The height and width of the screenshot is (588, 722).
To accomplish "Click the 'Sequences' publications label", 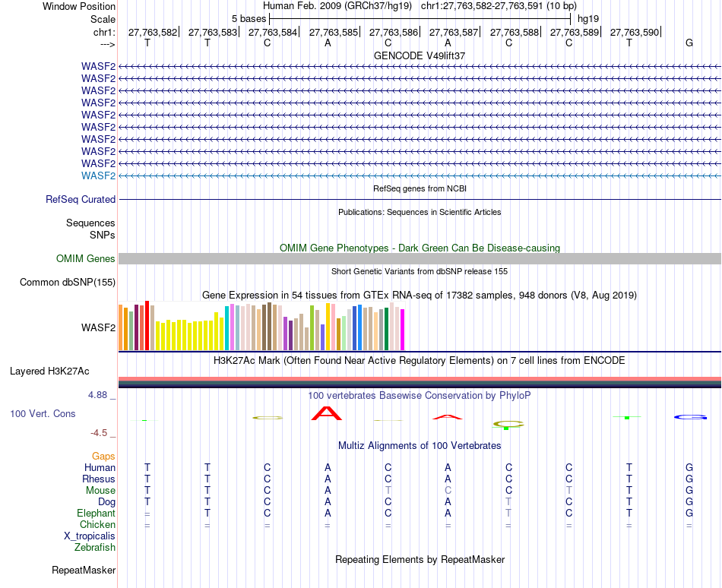I will pos(90,223).
